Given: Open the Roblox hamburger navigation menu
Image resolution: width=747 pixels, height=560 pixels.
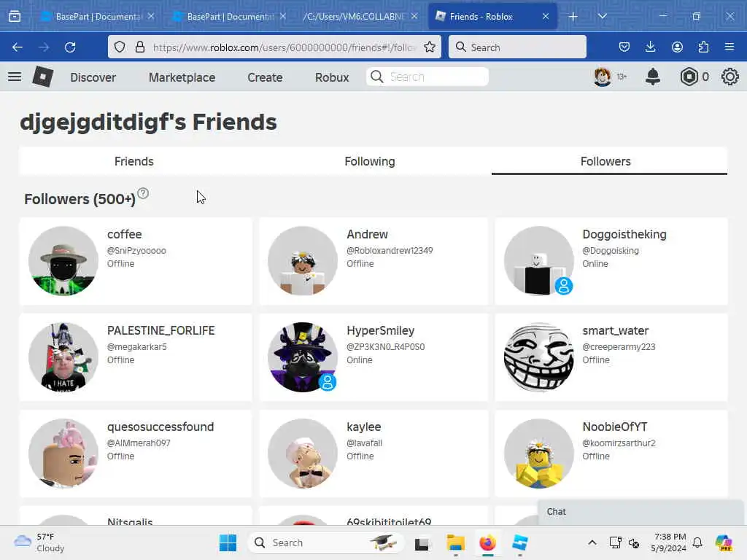Looking at the screenshot, I should pos(15,77).
